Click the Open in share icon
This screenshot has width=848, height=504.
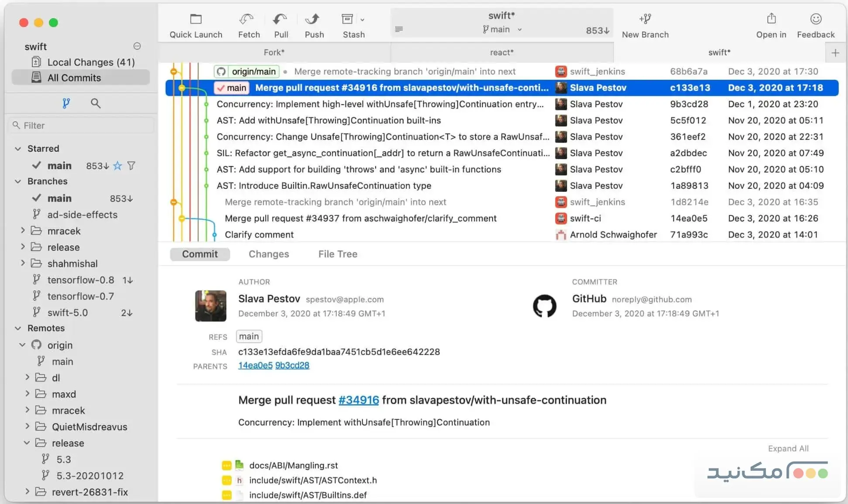(771, 19)
